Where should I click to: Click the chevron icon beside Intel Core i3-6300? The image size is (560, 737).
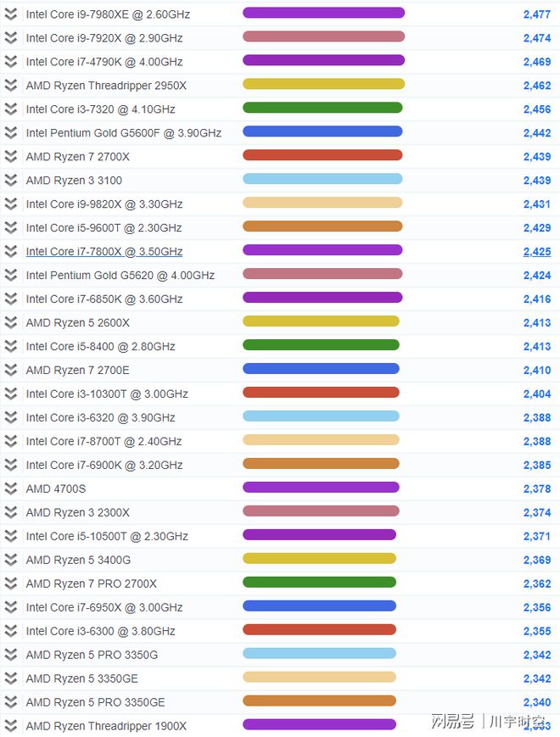(10, 632)
